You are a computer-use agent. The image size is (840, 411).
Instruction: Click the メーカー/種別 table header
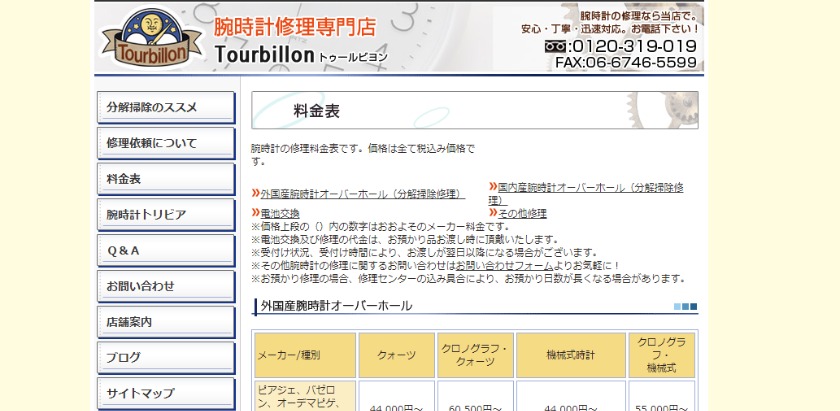(305, 355)
